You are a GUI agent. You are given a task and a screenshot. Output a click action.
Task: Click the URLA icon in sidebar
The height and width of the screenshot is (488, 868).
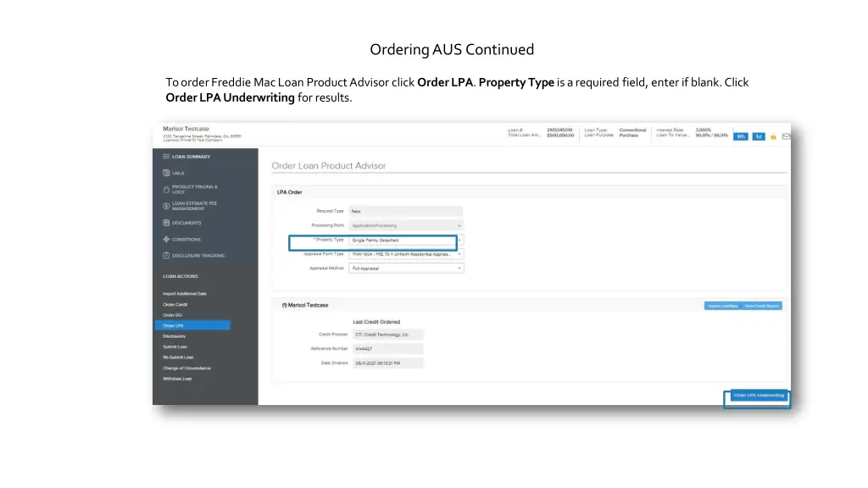click(166, 173)
